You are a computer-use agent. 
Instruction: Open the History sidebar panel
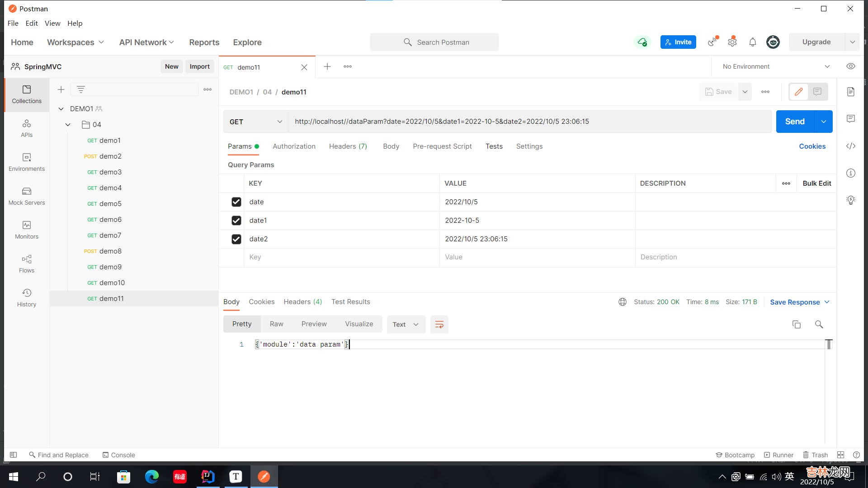point(27,298)
